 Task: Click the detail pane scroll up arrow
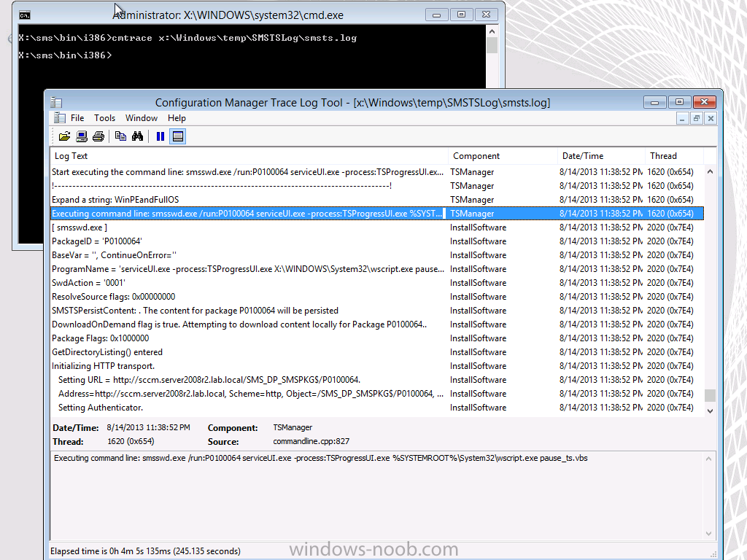(x=709, y=459)
